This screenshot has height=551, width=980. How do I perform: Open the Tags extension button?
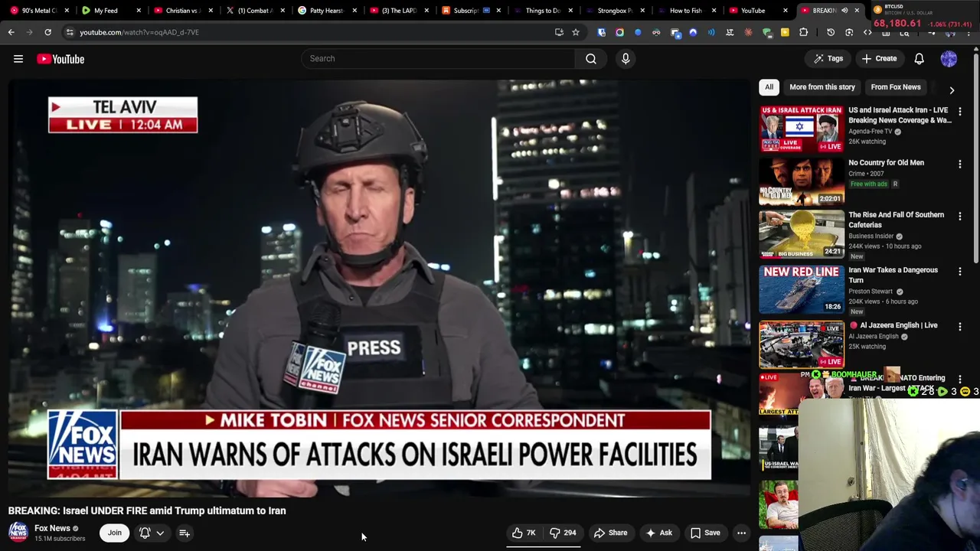point(828,58)
